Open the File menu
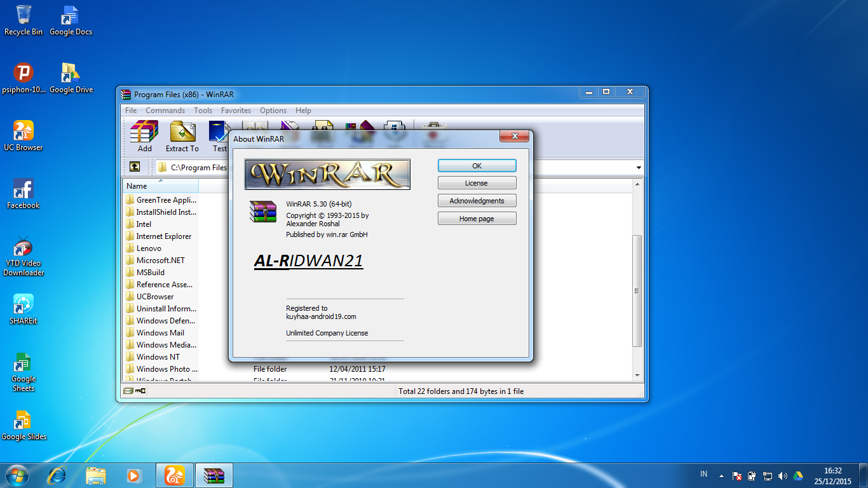The image size is (868, 488). pyautogui.click(x=131, y=111)
